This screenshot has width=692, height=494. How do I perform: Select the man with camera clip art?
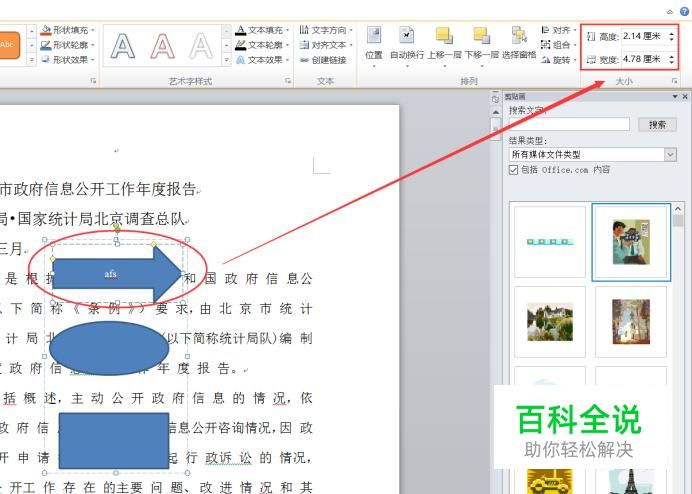coord(631,242)
